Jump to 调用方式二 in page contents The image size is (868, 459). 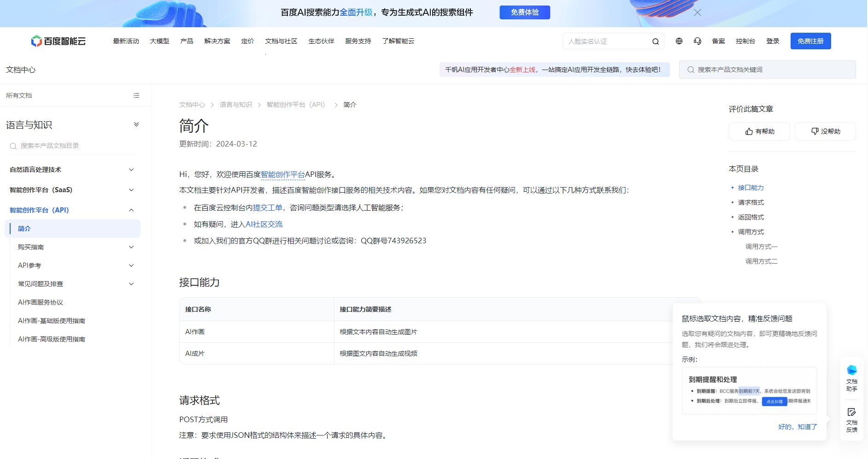point(761,261)
